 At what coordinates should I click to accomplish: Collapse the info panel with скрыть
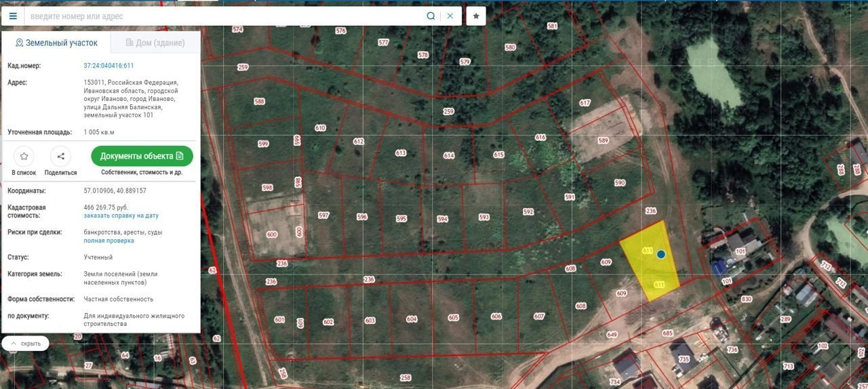pyautogui.click(x=25, y=344)
